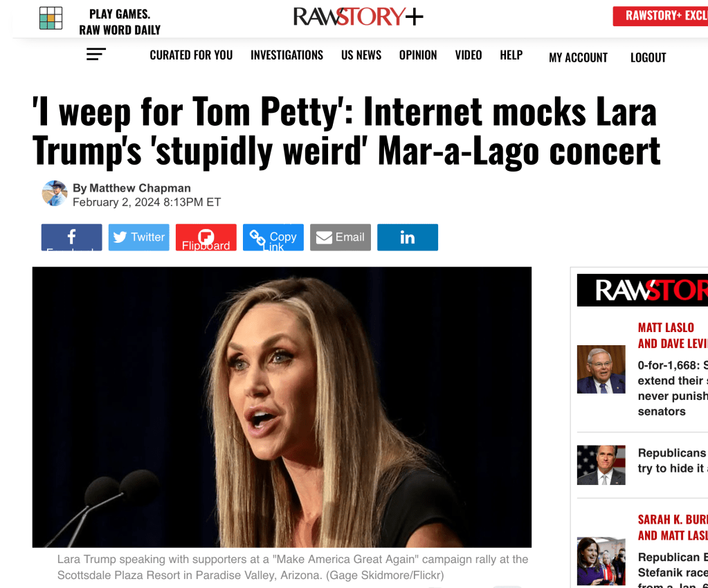Viewport: 708px width, 588px height.
Task: Open the Romney Republicans sidebar story thumbnail
Action: point(601,466)
